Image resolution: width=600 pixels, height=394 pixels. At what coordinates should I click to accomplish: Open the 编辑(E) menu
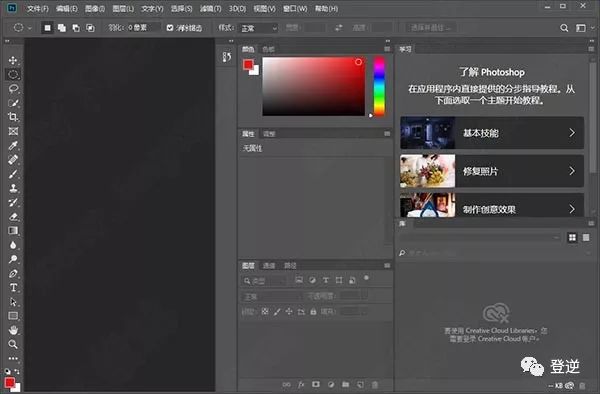[x=67, y=8]
